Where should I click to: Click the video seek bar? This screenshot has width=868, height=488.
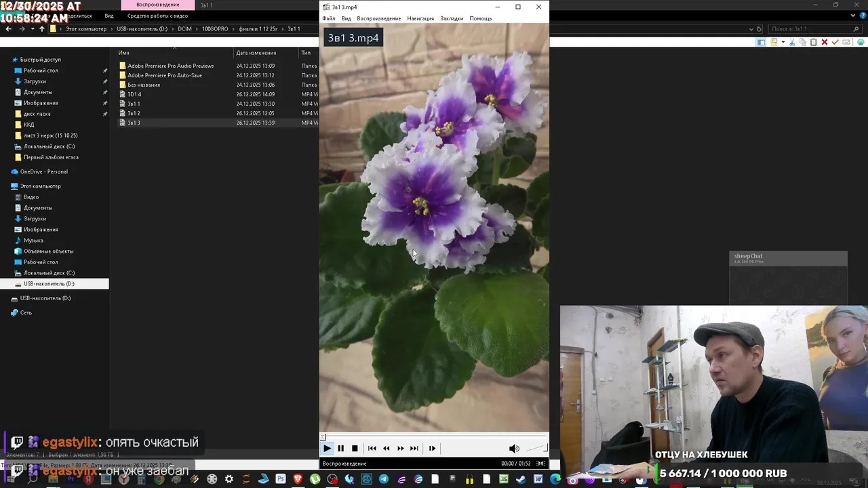(x=434, y=437)
